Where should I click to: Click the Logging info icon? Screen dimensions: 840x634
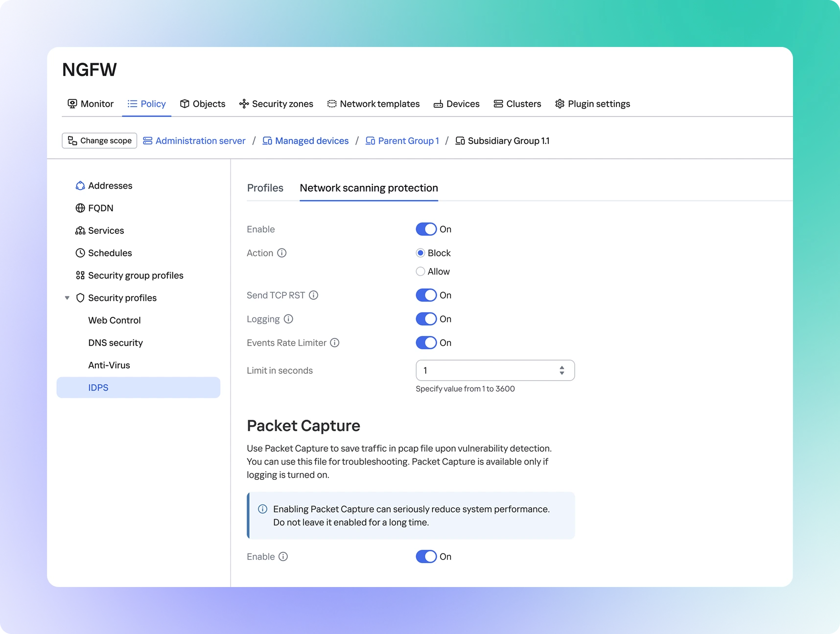pyautogui.click(x=289, y=319)
